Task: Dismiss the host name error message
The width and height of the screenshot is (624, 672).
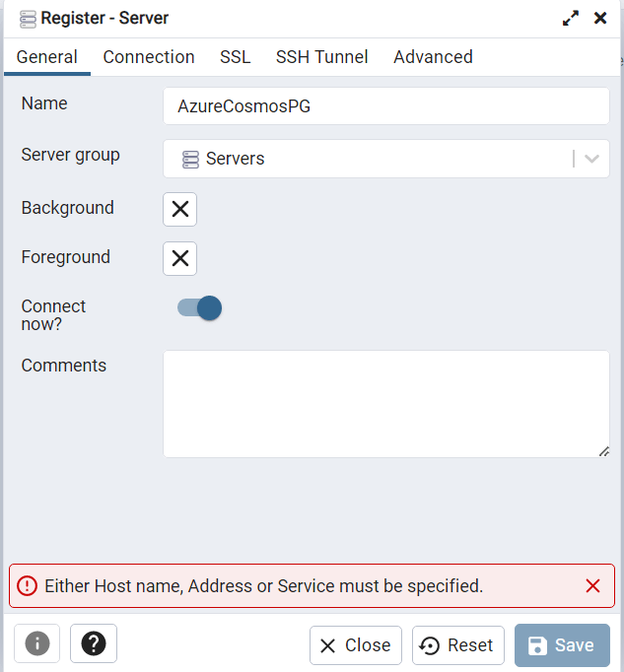Action: 592,586
